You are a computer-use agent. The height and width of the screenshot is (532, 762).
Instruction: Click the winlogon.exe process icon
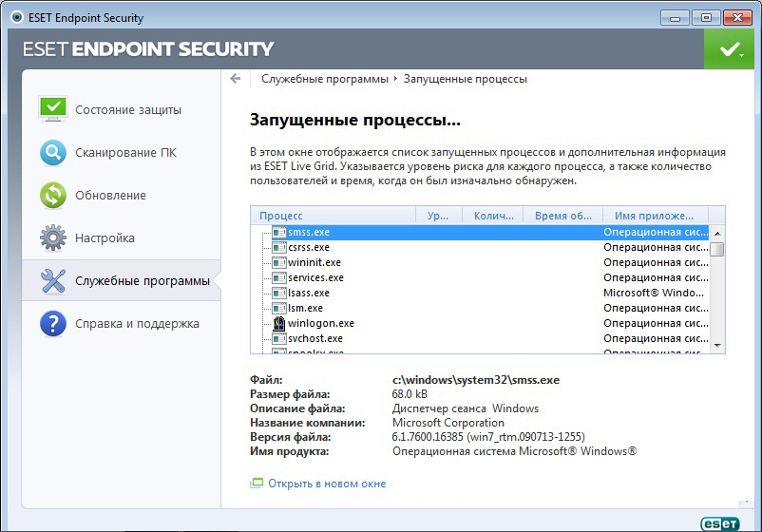[279, 323]
